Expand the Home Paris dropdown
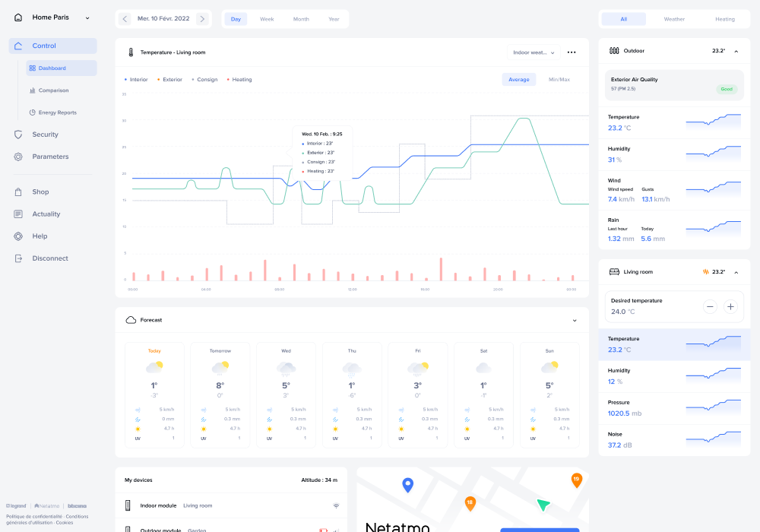 pyautogui.click(x=87, y=17)
